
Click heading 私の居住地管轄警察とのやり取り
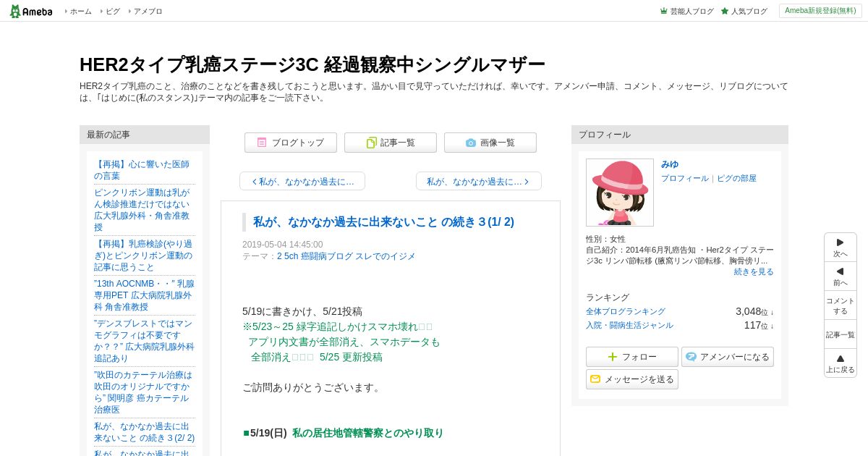coord(367,433)
